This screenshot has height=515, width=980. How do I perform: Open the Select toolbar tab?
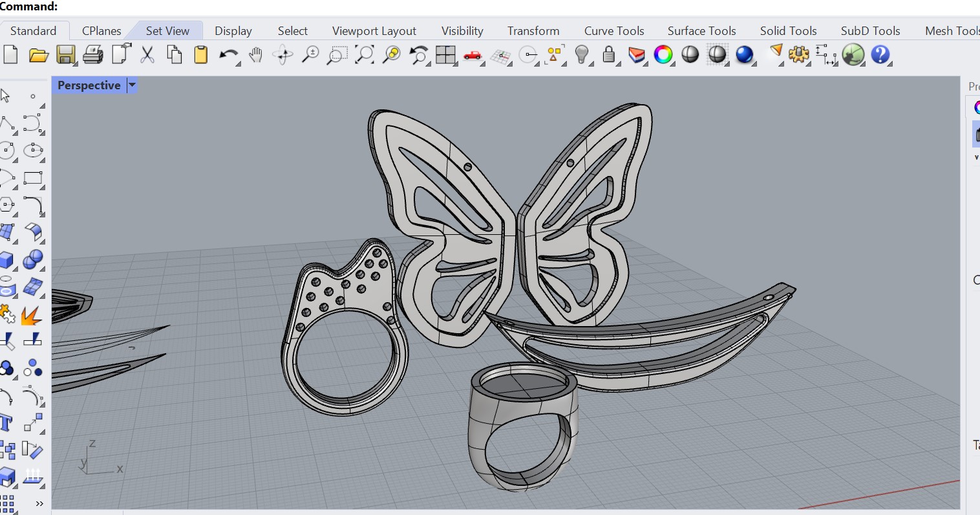point(293,30)
